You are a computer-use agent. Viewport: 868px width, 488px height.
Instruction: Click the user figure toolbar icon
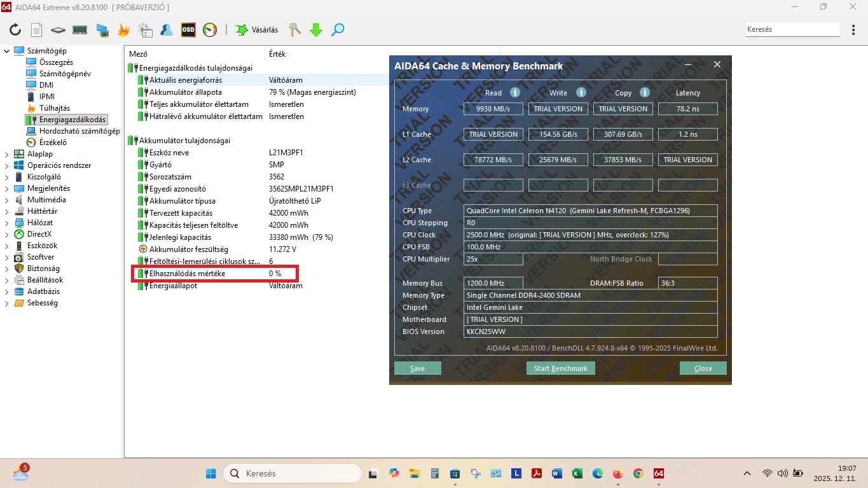click(167, 30)
